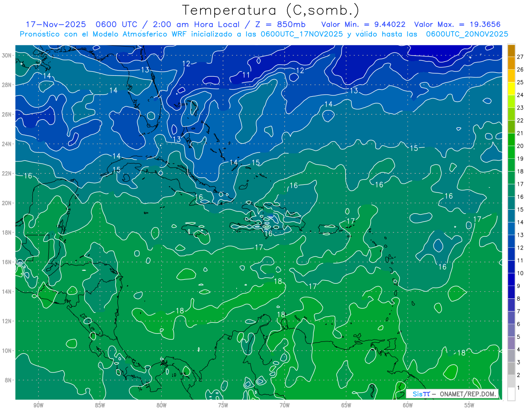
Task: Click the '28N' latitude axis label
Action: coord(7,85)
